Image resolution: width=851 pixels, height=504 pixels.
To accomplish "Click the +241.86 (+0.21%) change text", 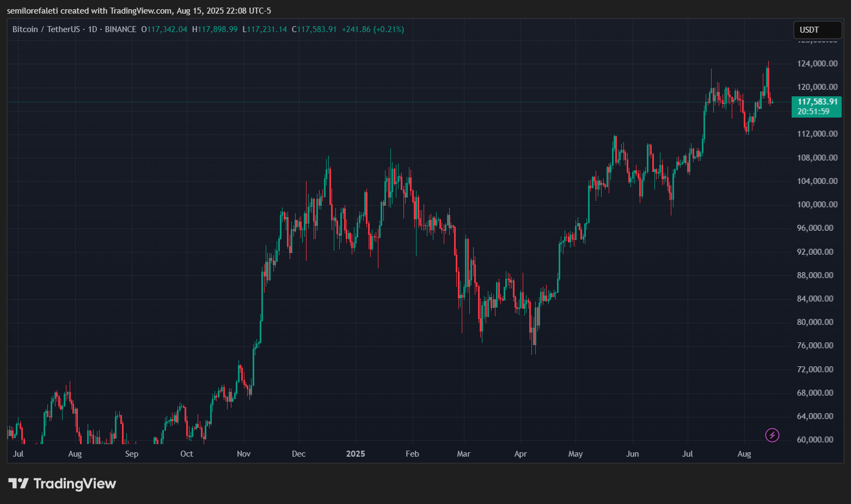I will pos(373,29).
